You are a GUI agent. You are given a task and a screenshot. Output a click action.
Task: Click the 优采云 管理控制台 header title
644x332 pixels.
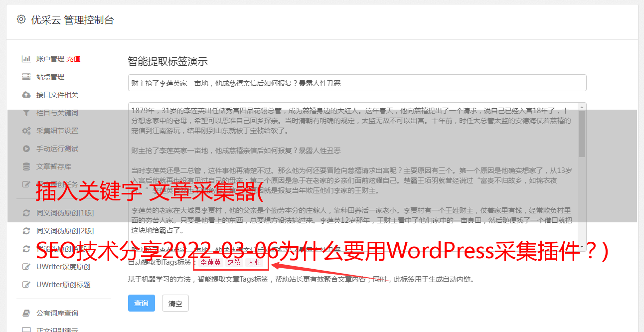tap(72, 20)
